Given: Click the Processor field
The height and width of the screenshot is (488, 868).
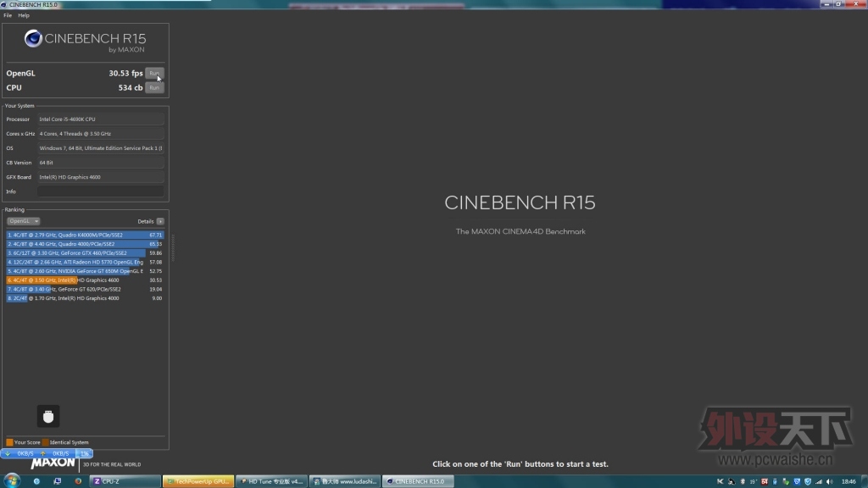Looking at the screenshot, I should tap(101, 119).
